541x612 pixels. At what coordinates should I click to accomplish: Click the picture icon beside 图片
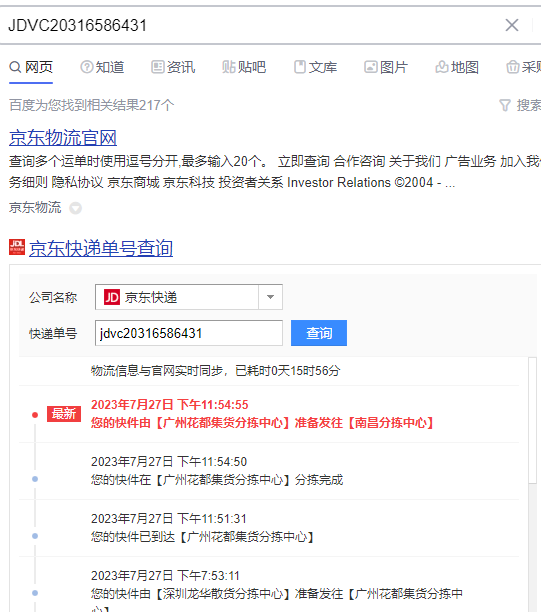tap(371, 67)
